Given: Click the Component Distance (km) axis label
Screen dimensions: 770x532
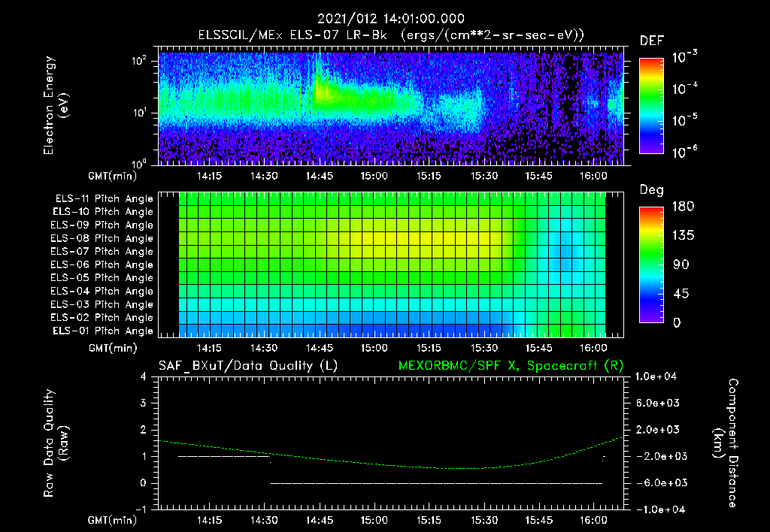Looking at the screenshot, I should click(726, 443).
